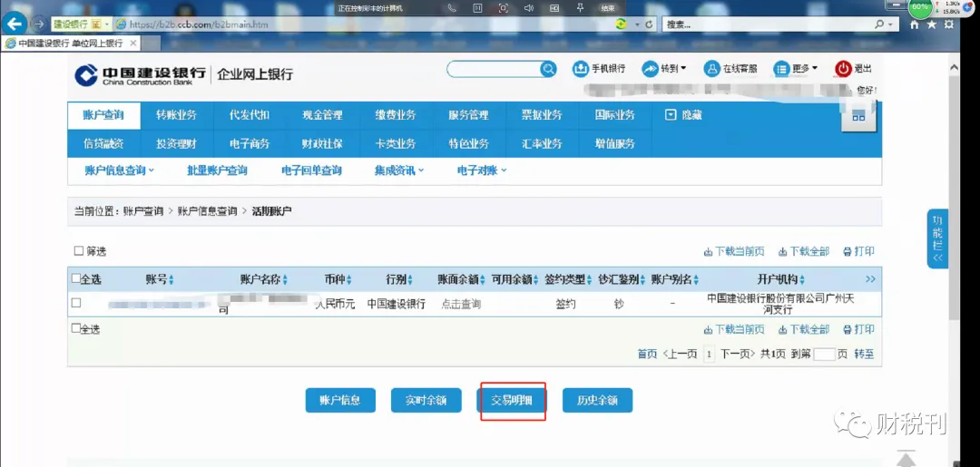Click the browser forward arrow button
Image resolution: width=980 pixels, height=467 pixels.
coord(39,24)
